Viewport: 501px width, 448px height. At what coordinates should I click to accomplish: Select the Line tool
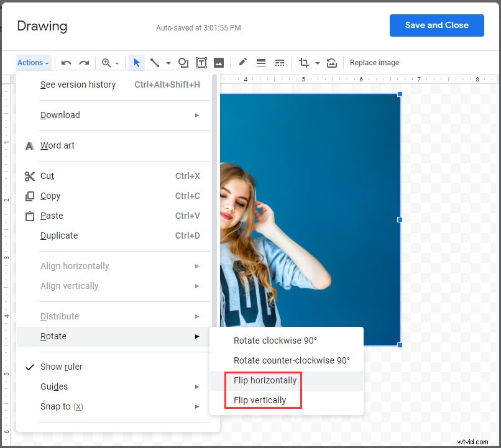pyautogui.click(x=155, y=62)
